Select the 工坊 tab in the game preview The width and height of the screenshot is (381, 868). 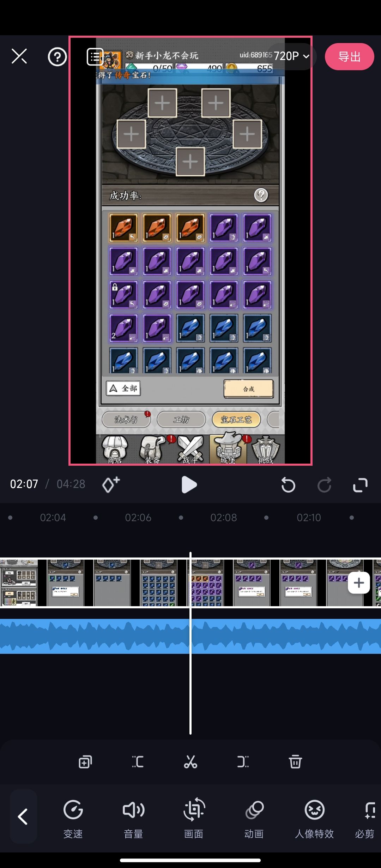(181, 420)
